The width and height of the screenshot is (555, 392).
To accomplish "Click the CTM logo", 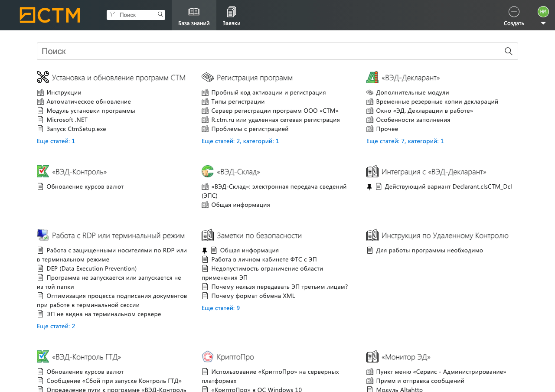I will point(50,15).
